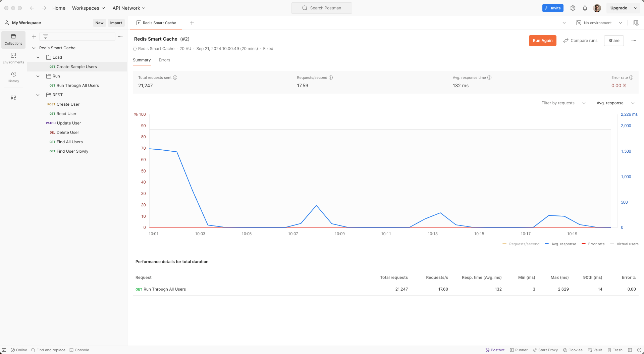Open Cookies from the status bar

click(x=573, y=350)
